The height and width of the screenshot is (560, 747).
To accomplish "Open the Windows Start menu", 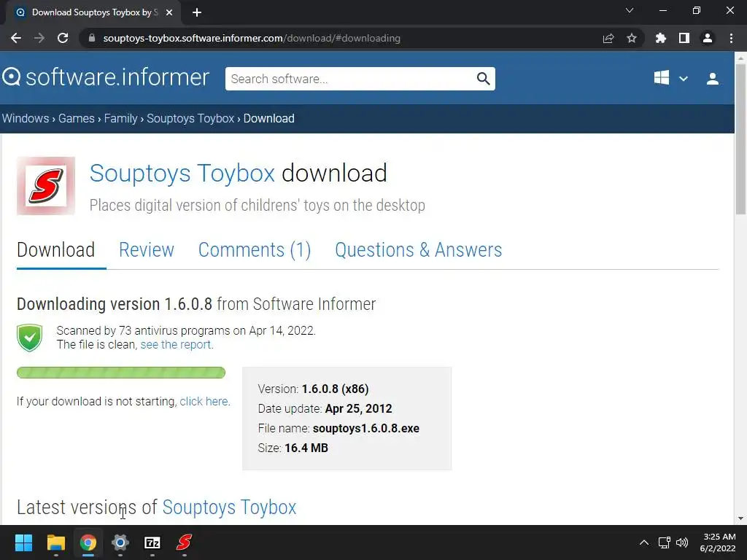I will point(23,542).
